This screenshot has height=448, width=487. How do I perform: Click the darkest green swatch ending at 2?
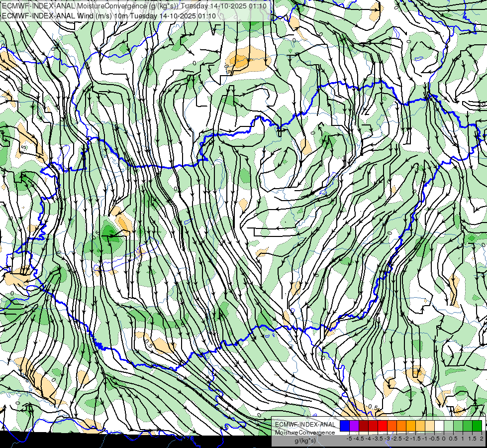(x=477, y=426)
